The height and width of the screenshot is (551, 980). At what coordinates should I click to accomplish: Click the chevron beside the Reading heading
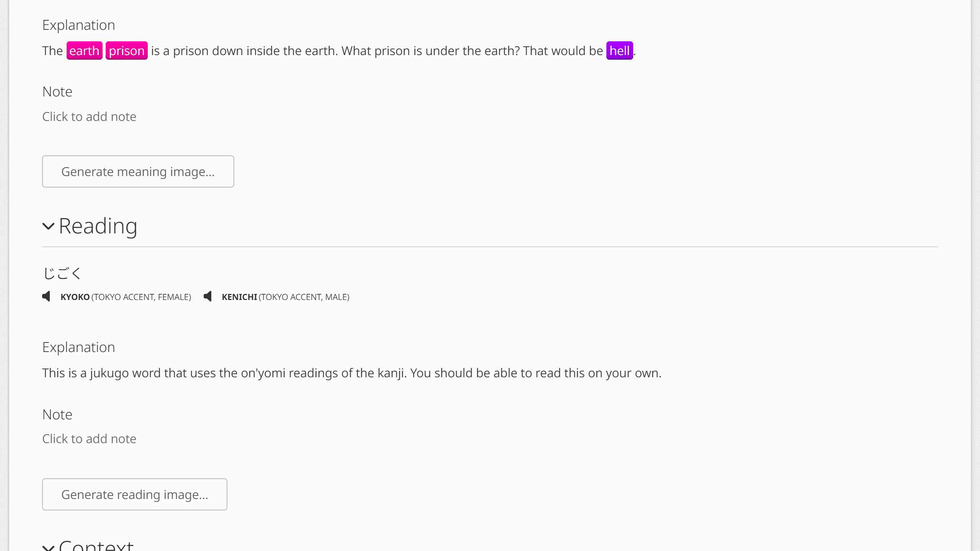(48, 227)
